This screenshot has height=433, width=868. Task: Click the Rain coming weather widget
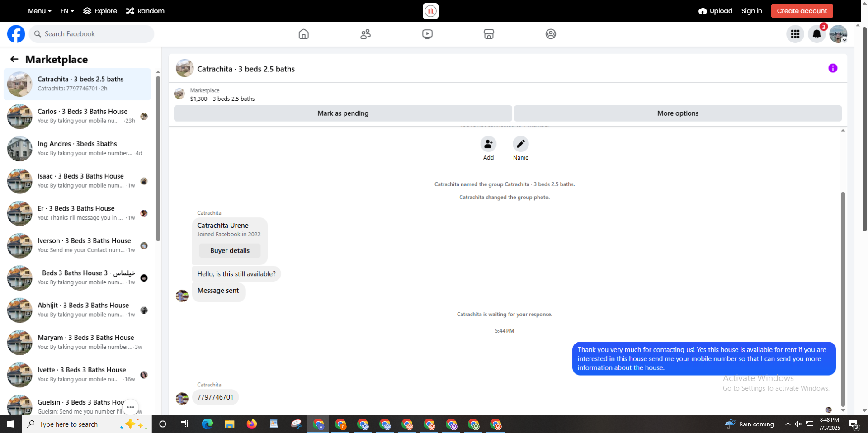[x=750, y=424]
